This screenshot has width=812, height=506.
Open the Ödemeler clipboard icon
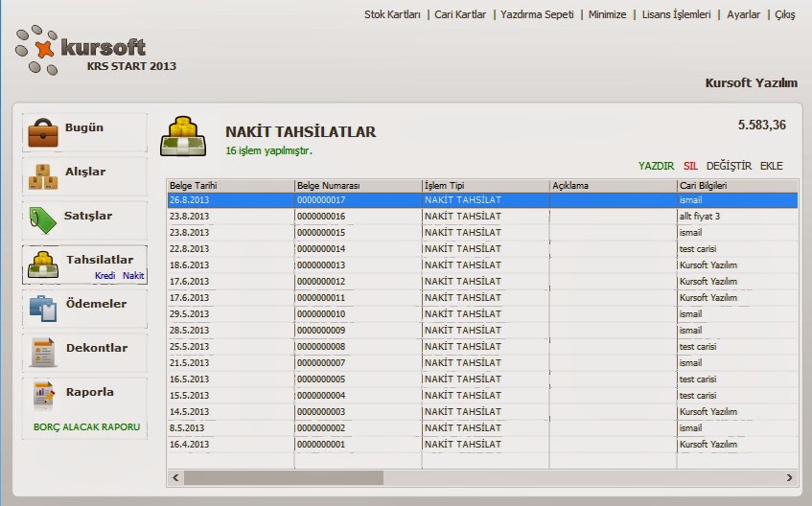point(43,309)
